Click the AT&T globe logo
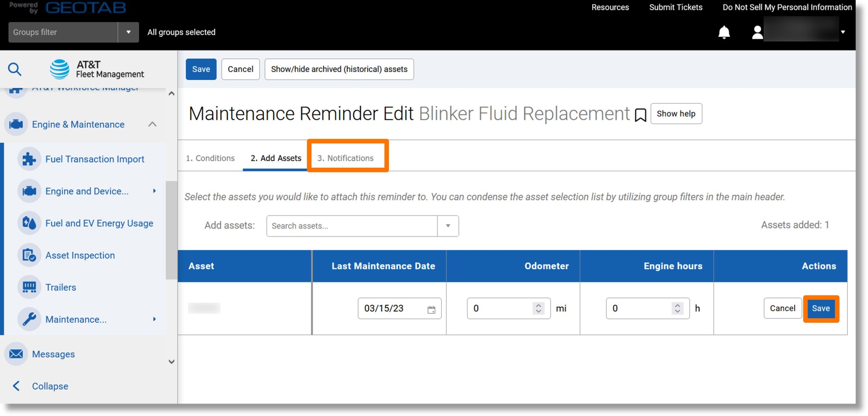 coord(60,69)
